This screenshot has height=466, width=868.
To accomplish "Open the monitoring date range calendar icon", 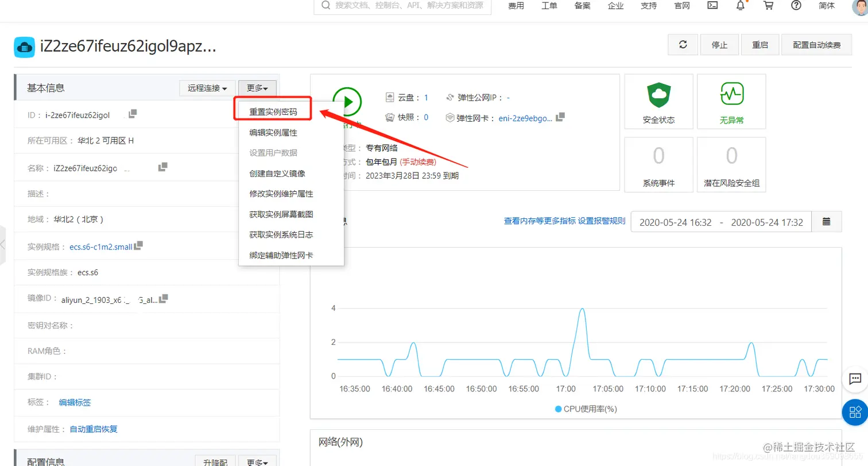I will coord(827,221).
